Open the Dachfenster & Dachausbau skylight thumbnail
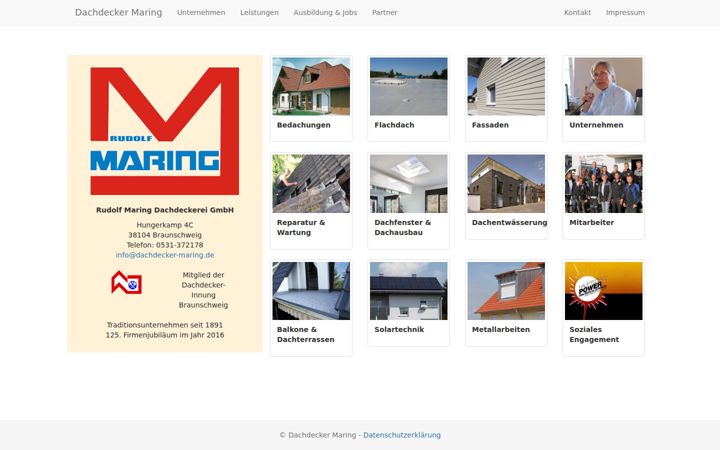 pyautogui.click(x=409, y=184)
